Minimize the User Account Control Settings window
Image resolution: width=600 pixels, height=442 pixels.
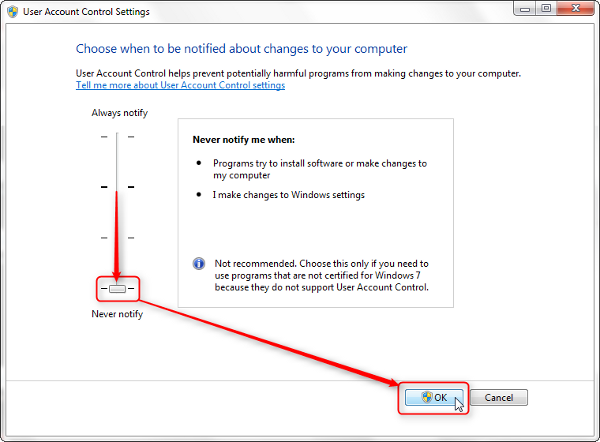click(525, 9)
